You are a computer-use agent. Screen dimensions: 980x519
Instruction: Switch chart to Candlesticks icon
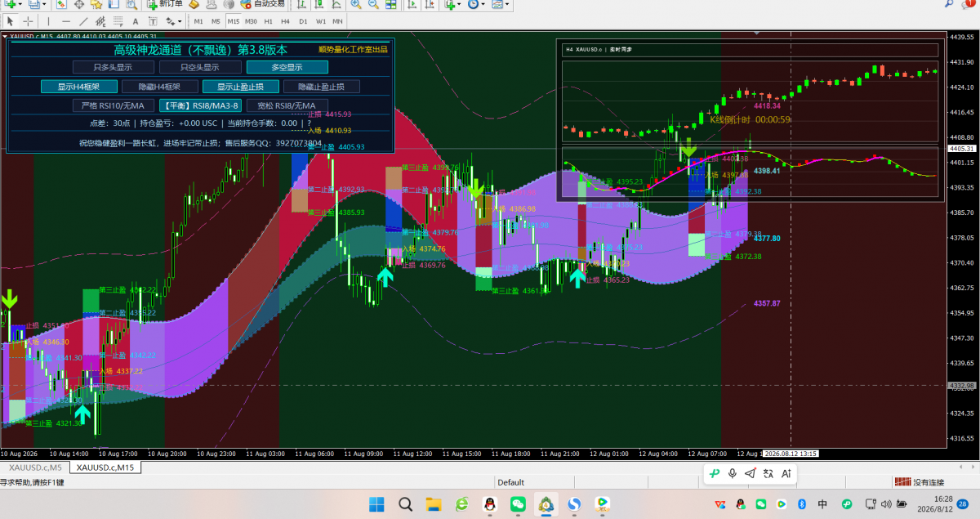coord(319,6)
